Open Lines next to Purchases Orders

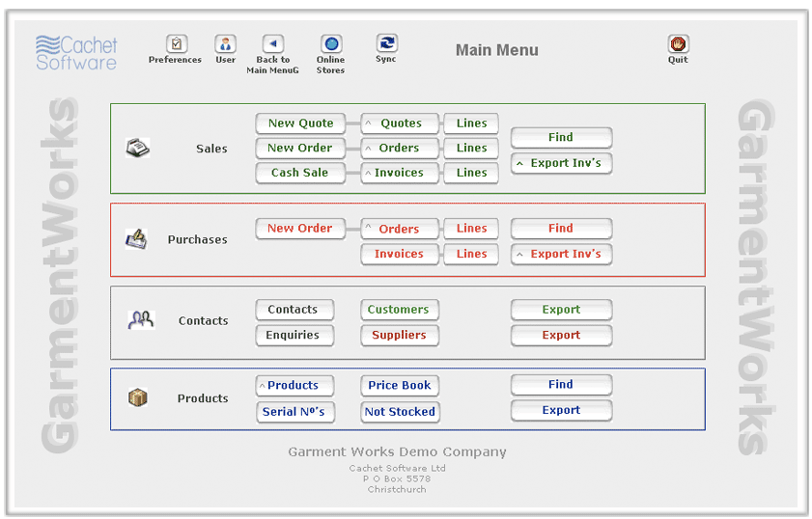(471, 229)
